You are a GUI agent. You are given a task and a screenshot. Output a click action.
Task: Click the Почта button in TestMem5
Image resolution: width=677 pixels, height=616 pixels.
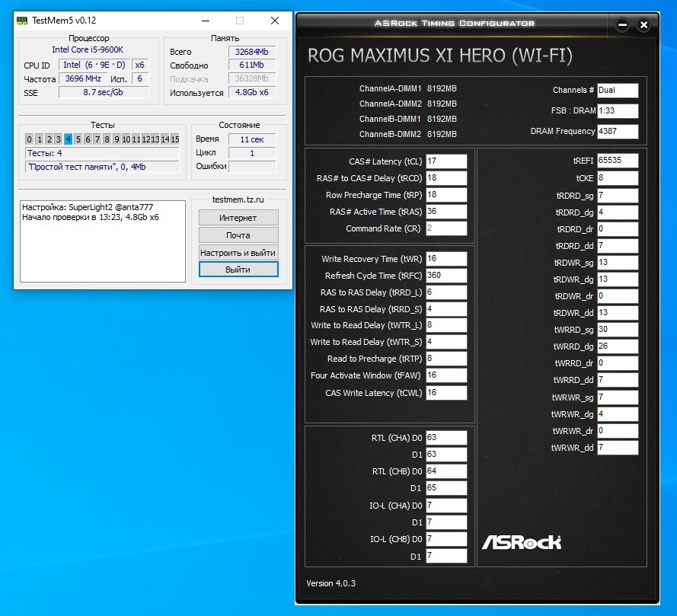(x=238, y=235)
